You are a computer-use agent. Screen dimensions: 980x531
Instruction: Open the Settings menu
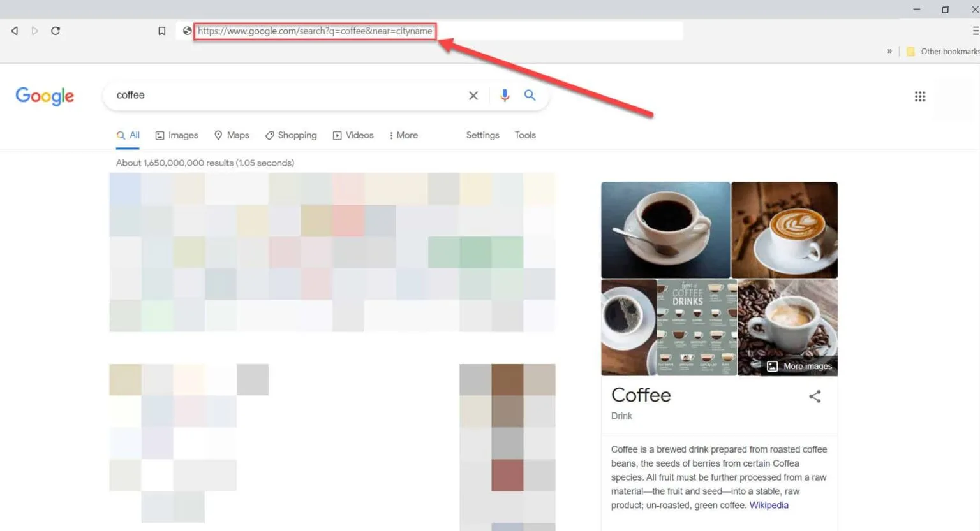click(x=482, y=135)
